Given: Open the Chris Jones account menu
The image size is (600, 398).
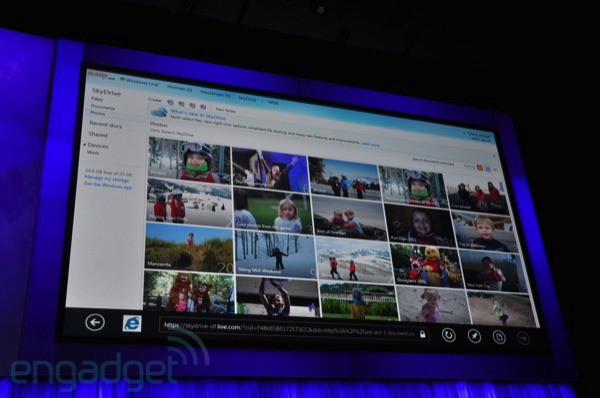Looking at the screenshot, I should 478,135.
